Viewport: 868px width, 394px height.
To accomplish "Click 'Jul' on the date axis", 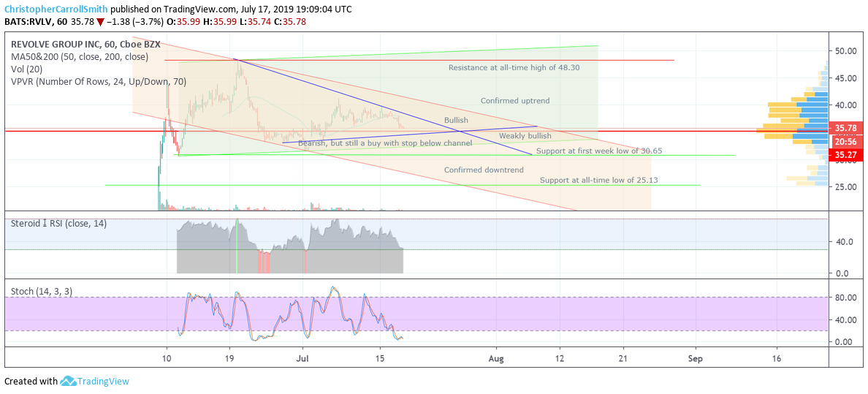I will [x=302, y=358].
